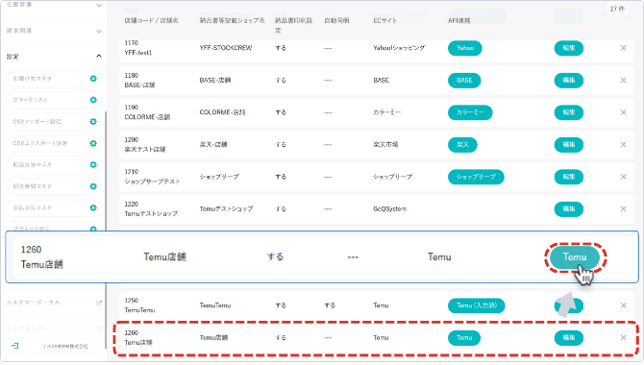
Task: Delete the 1250 TemuTemu row with X
Action: pyautogui.click(x=623, y=305)
